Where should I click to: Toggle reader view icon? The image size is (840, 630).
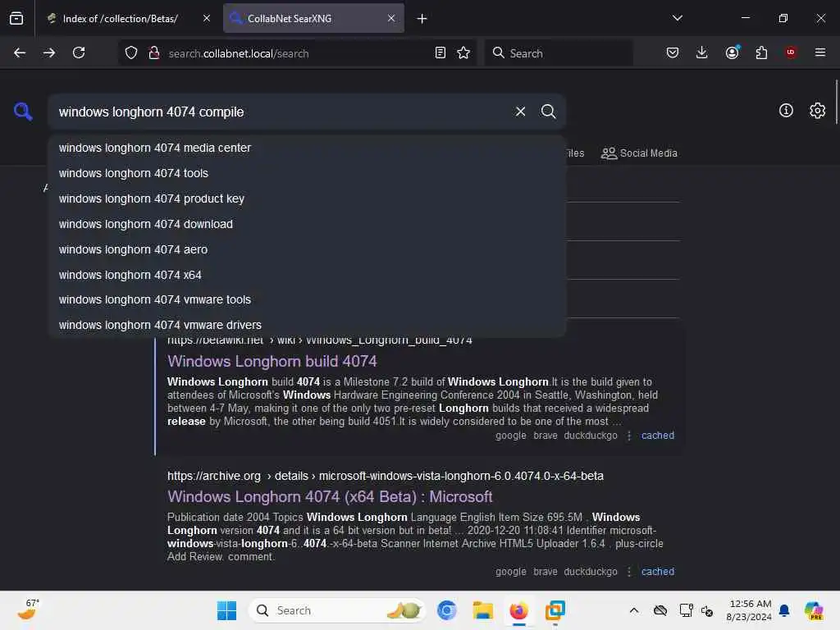(441, 52)
